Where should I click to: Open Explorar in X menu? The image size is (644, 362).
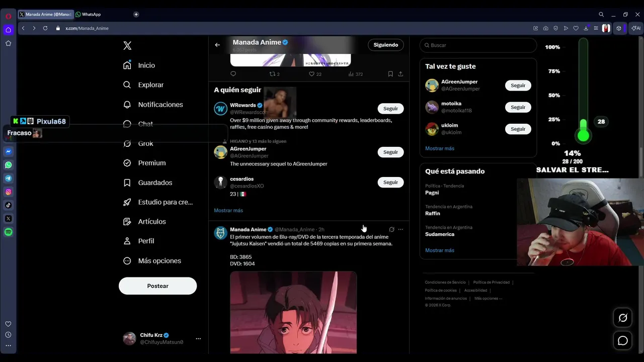[143, 85]
